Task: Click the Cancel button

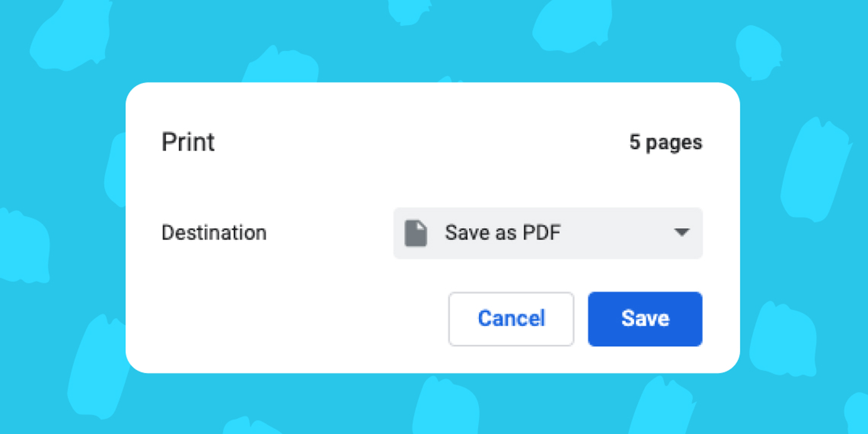Action: tap(511, 319)
